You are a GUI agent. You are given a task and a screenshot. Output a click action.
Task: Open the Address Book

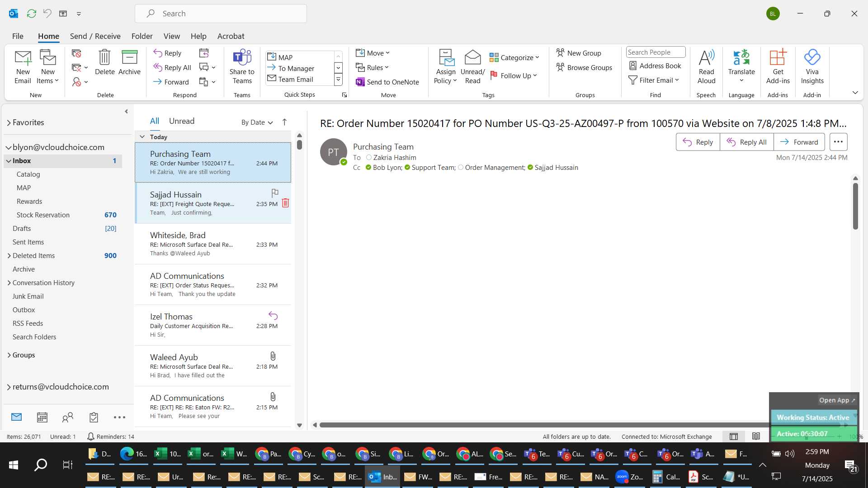tap(655, 66)
